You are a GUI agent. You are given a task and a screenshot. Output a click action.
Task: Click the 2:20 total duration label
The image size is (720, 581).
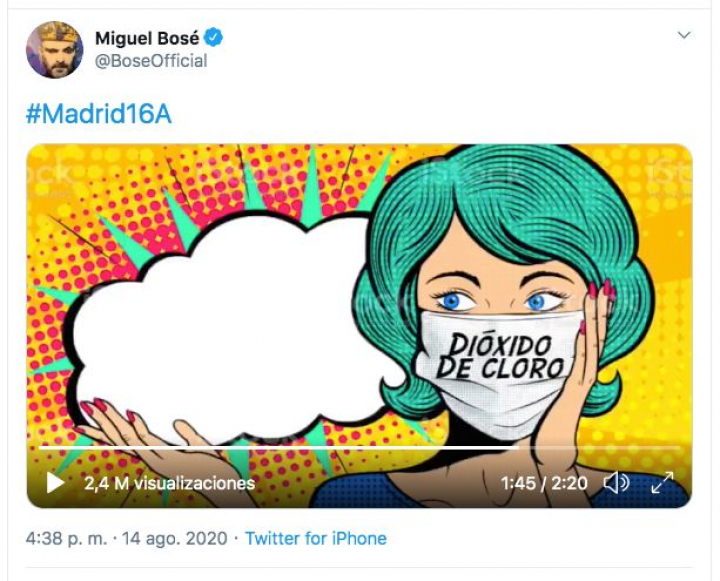(x=569, y=483)
